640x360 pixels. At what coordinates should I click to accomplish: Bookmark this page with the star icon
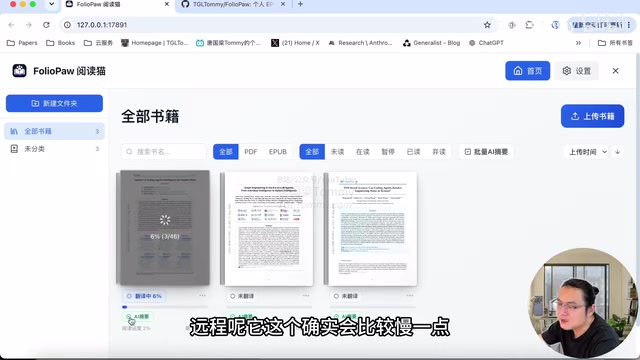[x=487, y=25]
